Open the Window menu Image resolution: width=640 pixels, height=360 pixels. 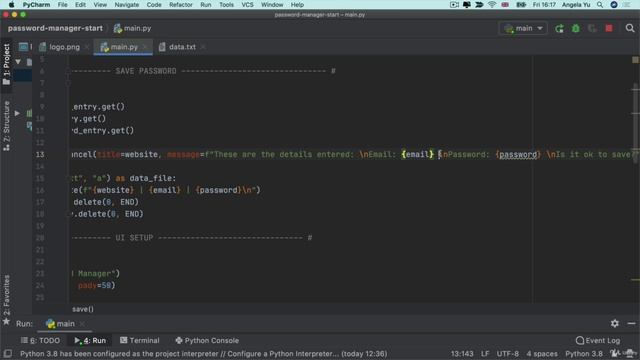(272, 4)
